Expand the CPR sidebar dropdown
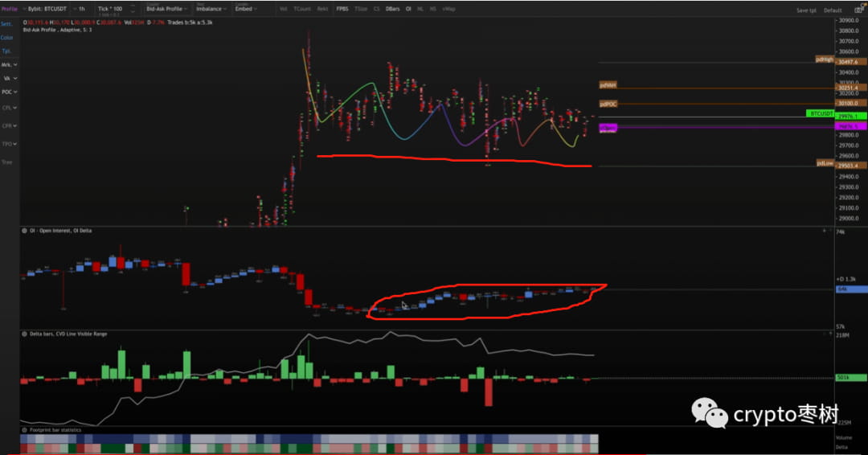The image size is (868, 455). click(x=10, y=126)
